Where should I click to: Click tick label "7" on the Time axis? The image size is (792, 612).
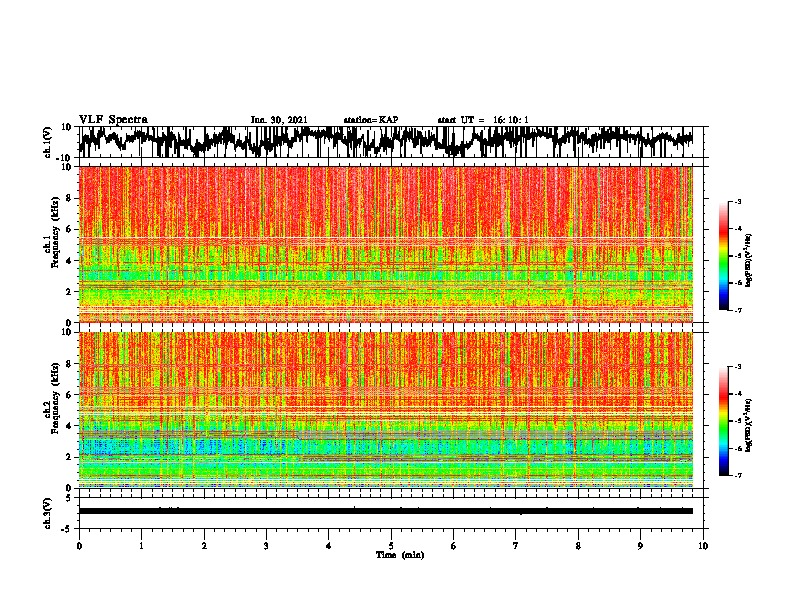coord(516,546)
